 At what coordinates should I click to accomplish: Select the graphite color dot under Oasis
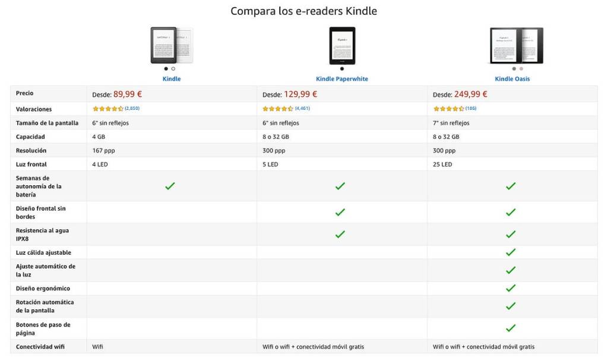(514, 69)
